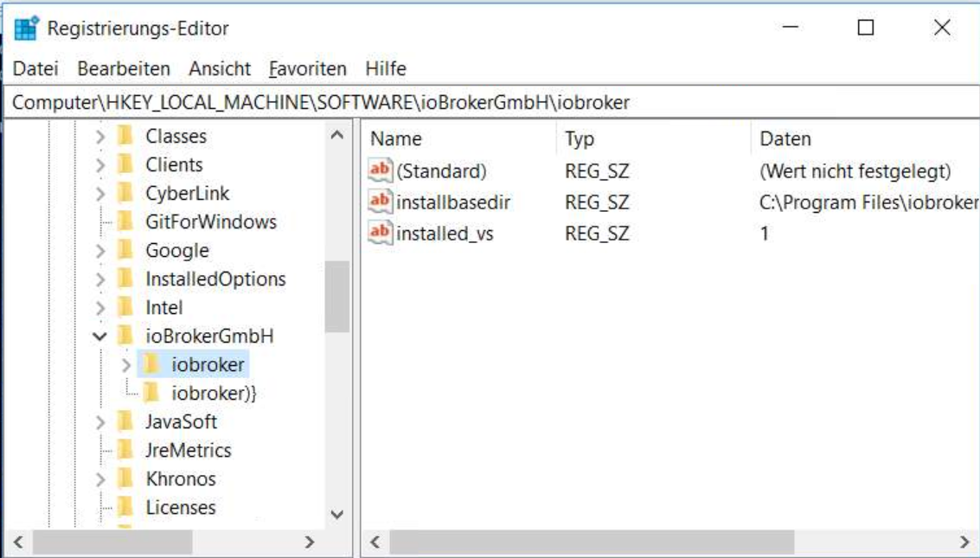Click the folder icon of selected iobroker key
This screenshot has height=558, width=980.
coord(151,363)
